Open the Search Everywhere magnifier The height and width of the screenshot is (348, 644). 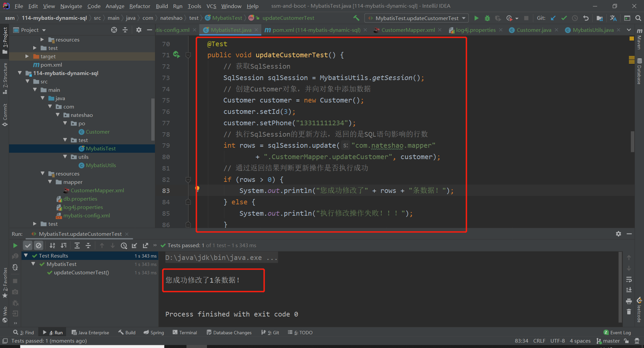click(638, 18)
